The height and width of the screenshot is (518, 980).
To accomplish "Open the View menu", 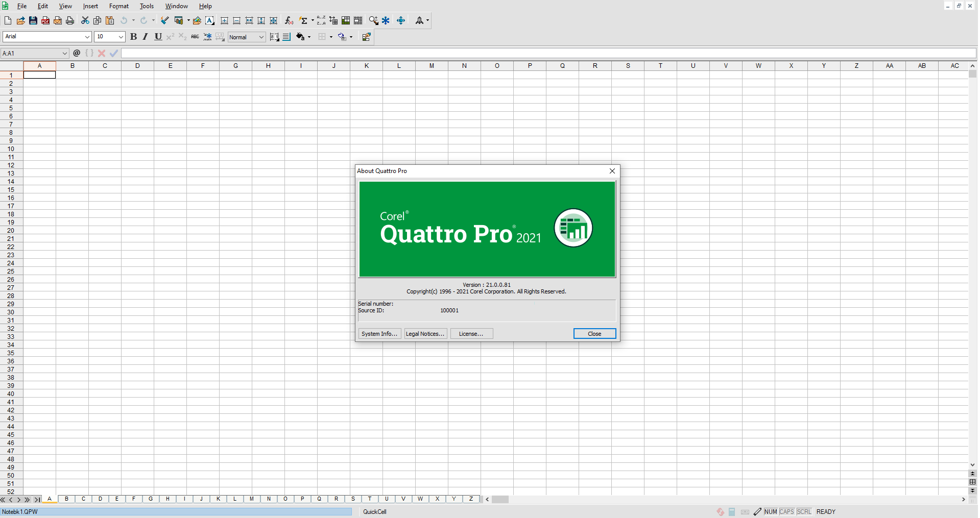I will [65, 6].
